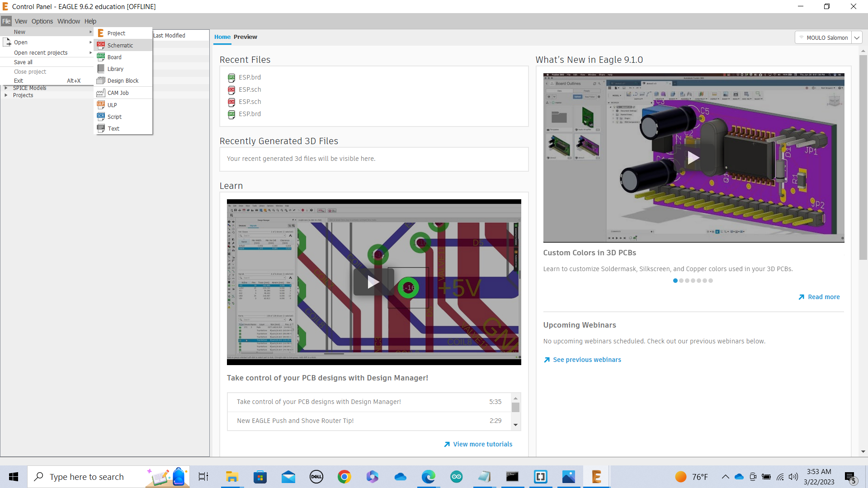Open the View menu

21,21
